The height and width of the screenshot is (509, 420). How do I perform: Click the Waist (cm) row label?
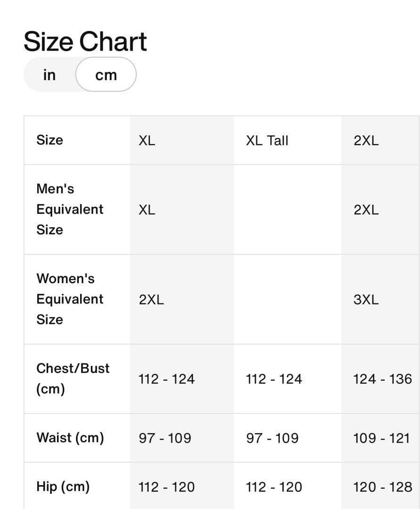click(x=70, y=438)
